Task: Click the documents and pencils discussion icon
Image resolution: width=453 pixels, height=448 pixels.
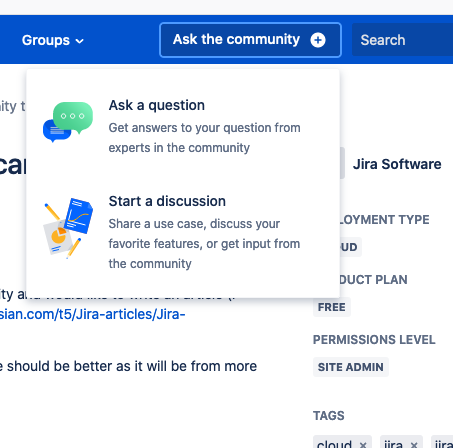Action: tap(69, 228)
